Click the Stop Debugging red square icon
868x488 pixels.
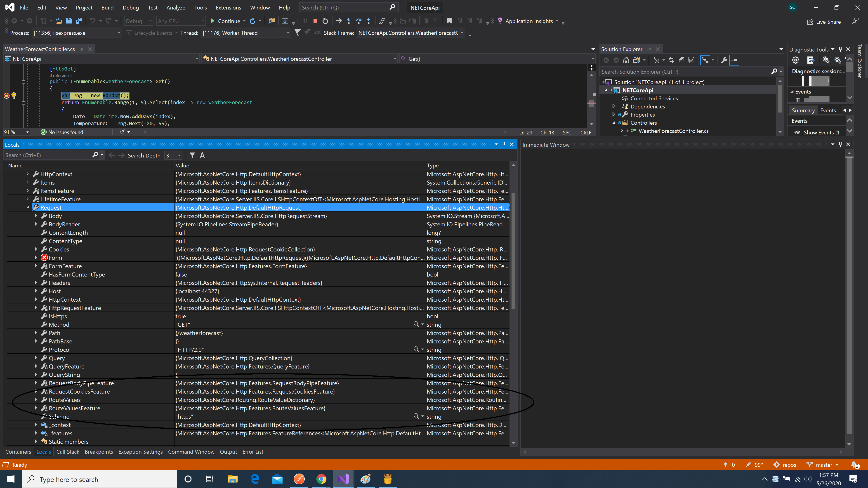pyautogui.click(x=315, y=21)
